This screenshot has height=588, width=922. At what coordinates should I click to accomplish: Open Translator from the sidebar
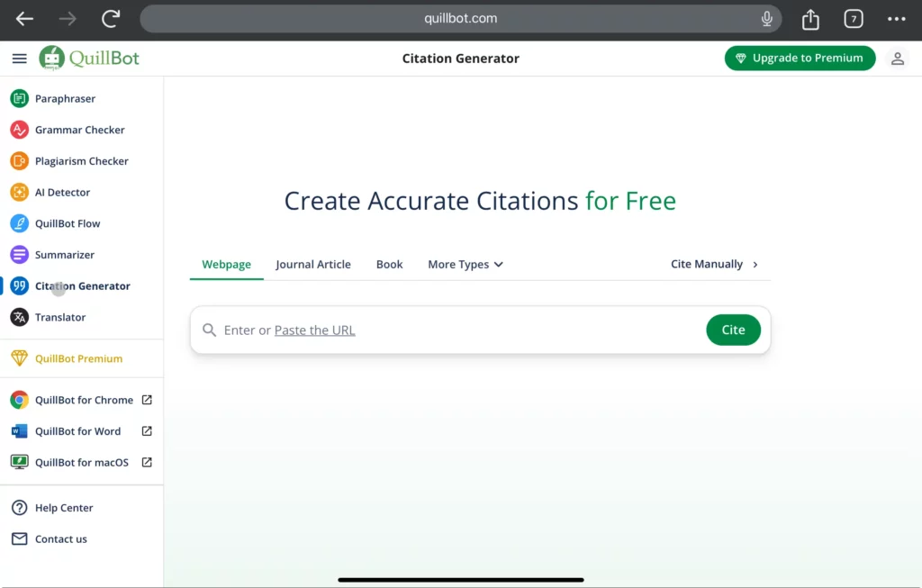(x=60, y=317)
